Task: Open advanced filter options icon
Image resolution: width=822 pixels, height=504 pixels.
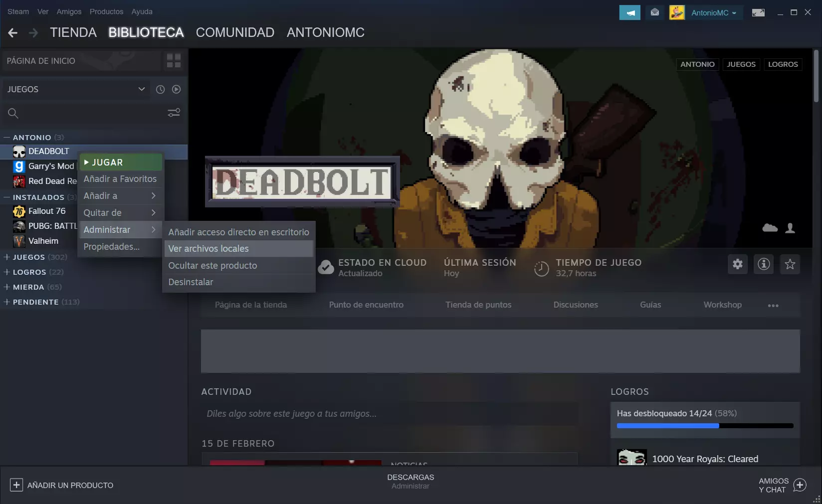Action: pyautogui.click(x=174, y=113)
